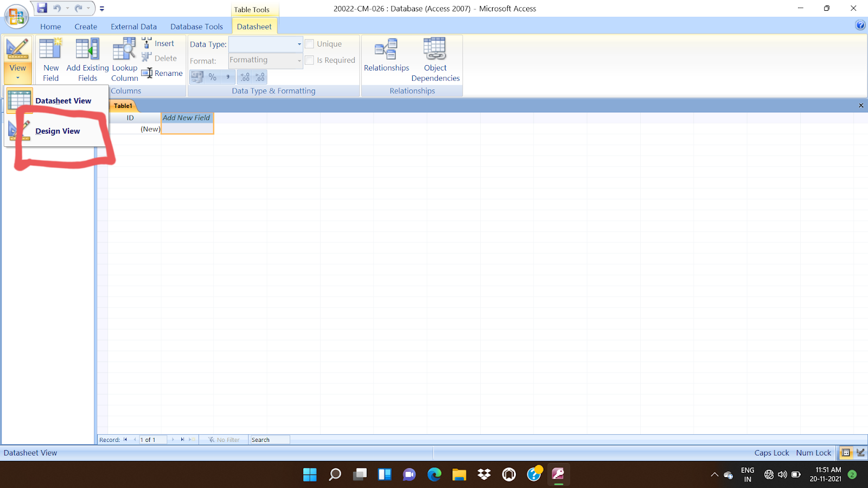Click the record Search box
This screenshot has width=868, height=488.
(269, 440)
